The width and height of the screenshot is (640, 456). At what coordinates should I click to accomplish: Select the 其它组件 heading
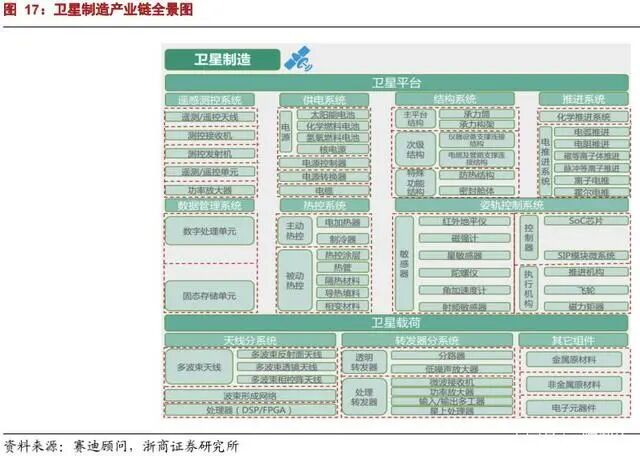[573, 340]
